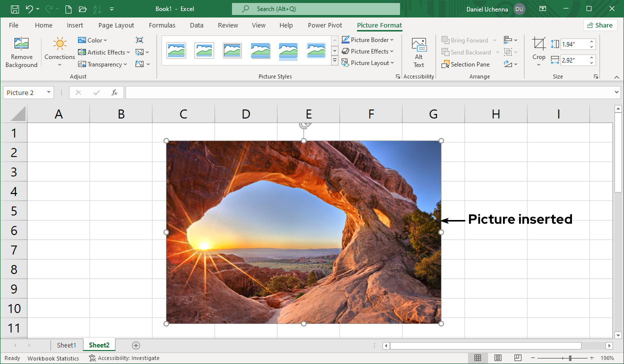Open the Rotate Objects menu icon
624x364 pixels.
pos(508,64)
